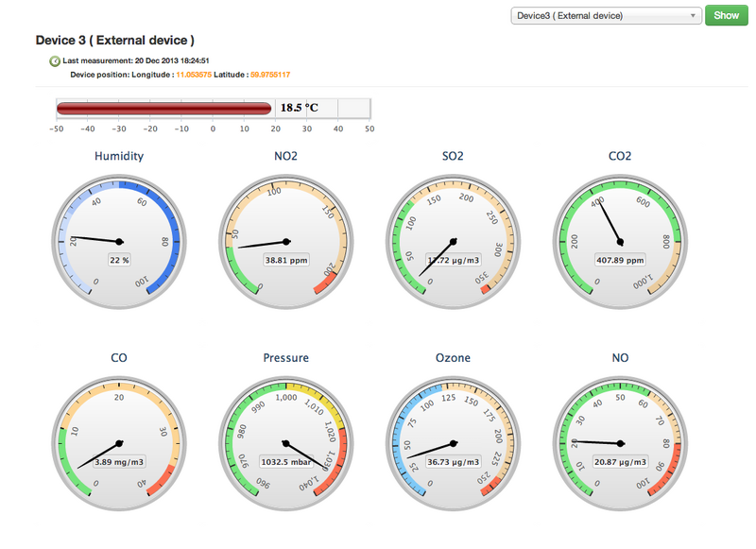Click the -50 label on temperature scale
The width and height of the screenshot is (756, 549).
click(57, 129)
